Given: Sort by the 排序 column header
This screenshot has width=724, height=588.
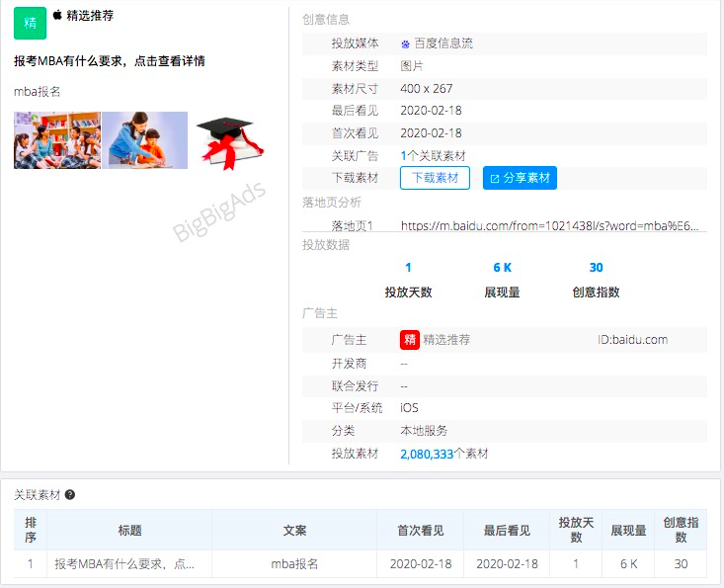Looking at the screenshot, I should pos(31,530).
